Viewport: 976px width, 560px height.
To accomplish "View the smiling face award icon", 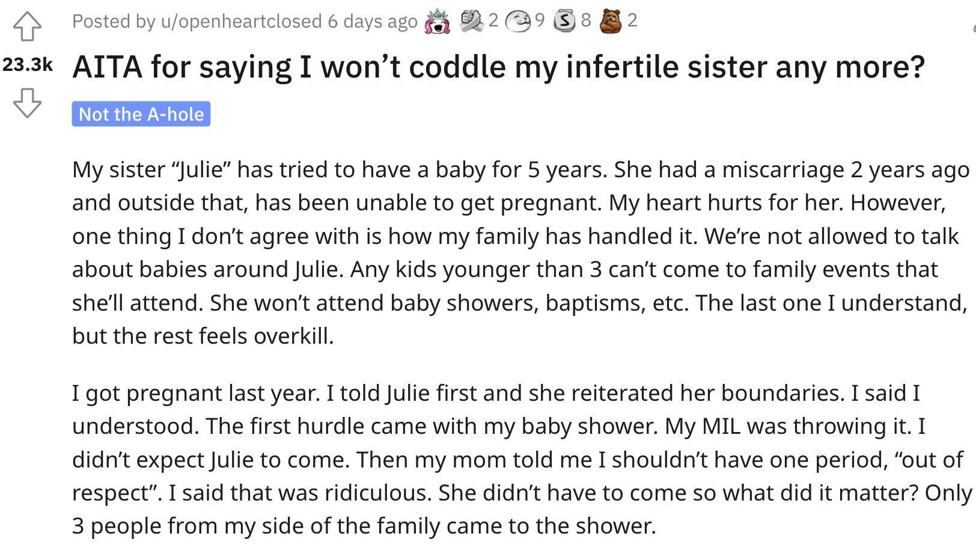I will pyautogui.click(x=518, y=21).
